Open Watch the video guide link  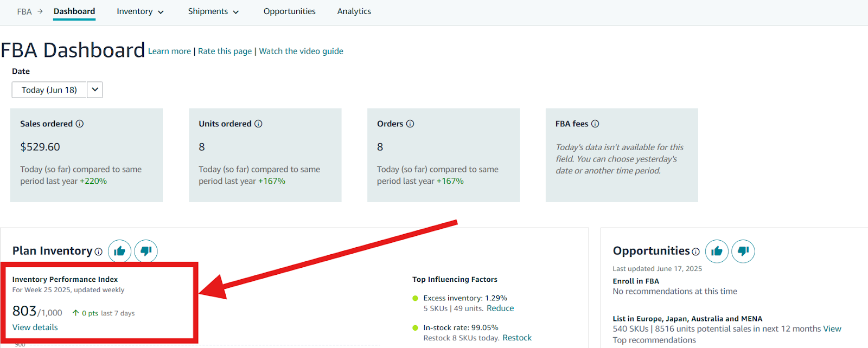(x=301, y=51)
